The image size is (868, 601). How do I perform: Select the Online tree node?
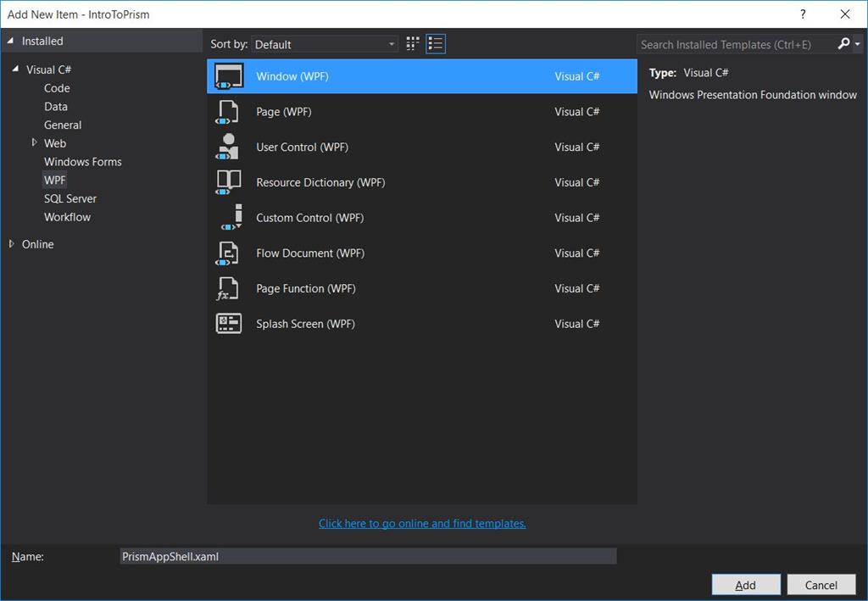coord(37,244)
